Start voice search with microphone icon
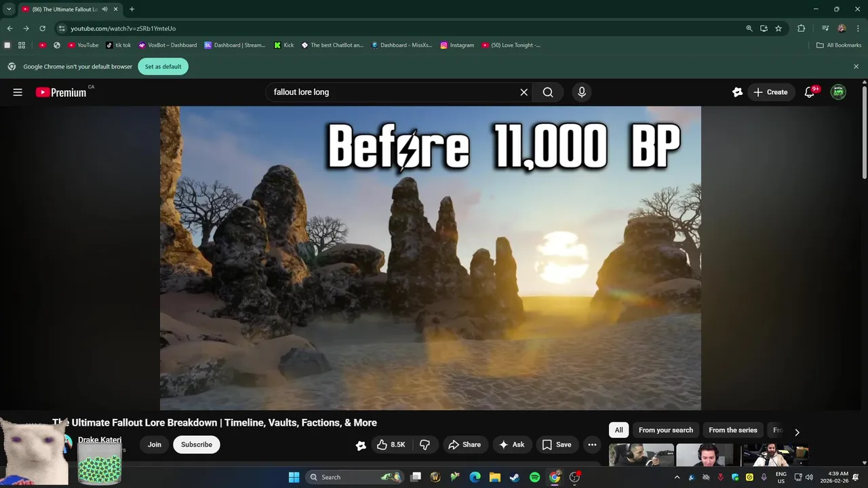Image resolution: width=868 pixels, height=488 pixels. coord(581,92)
